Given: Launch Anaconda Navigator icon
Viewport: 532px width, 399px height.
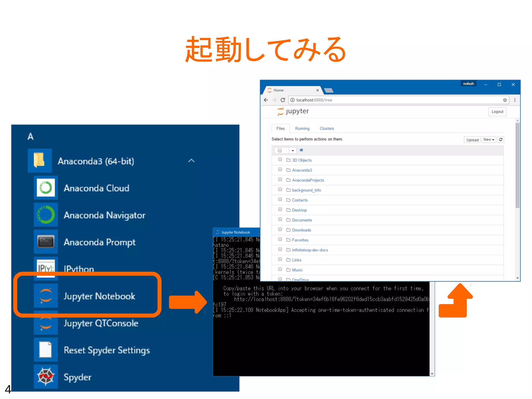Looking at the screenshot, I should [x=46, y=215].
